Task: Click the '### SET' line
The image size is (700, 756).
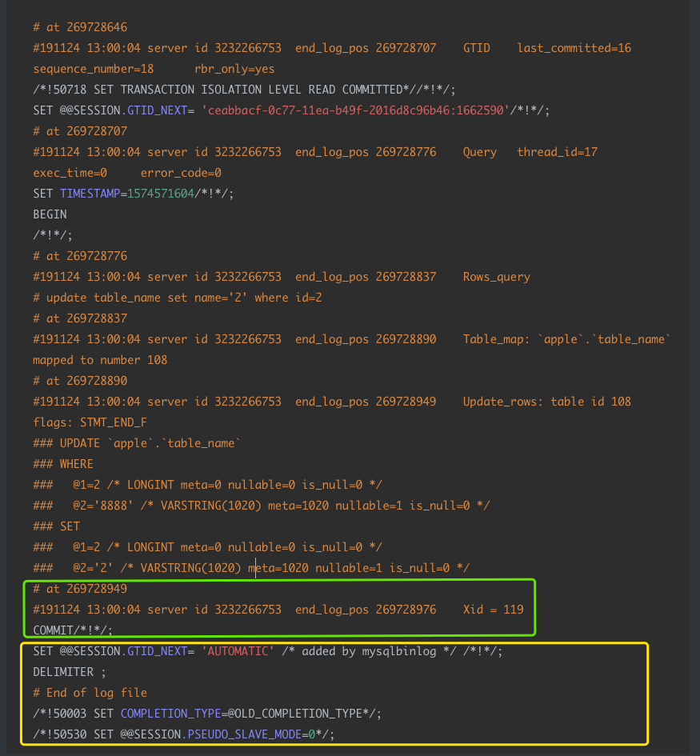Action: point(56,526)
